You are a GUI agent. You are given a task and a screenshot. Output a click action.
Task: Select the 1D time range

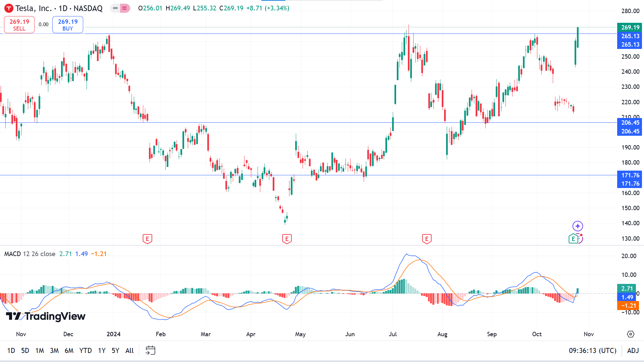11,351
